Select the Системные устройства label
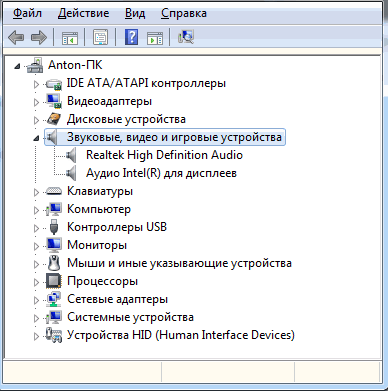The image size is (388, 391). [x=130, y=317]
